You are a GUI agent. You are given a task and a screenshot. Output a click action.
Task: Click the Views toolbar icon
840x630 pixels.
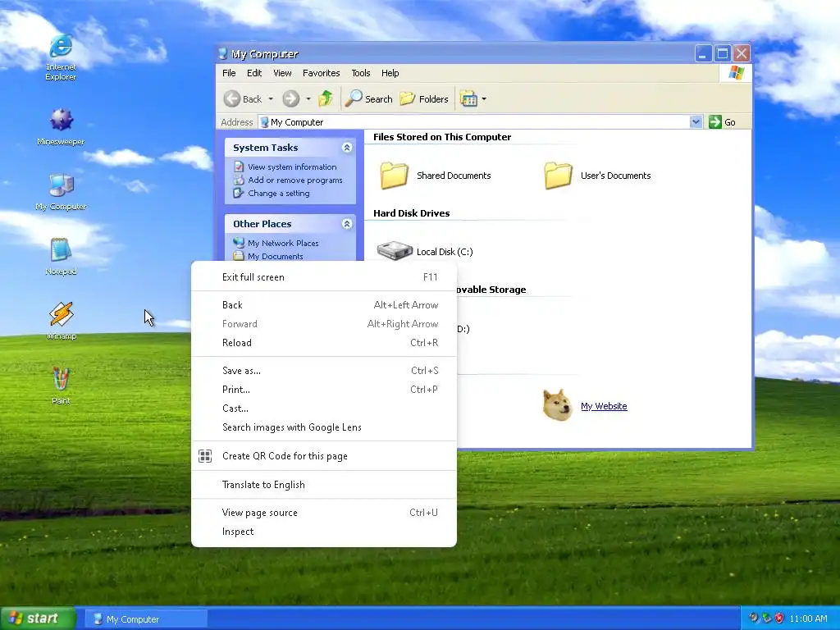pyautogui.click(x=468, y=98)
